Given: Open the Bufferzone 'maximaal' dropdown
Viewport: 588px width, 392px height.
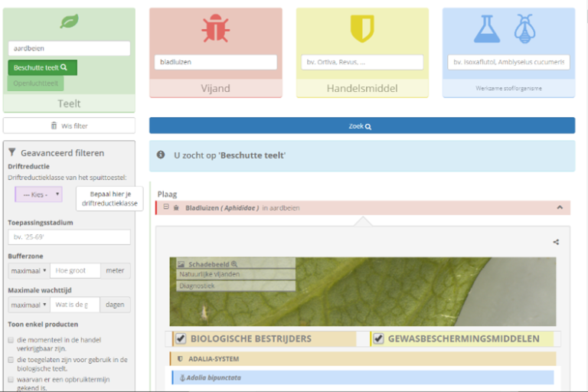Looking at the screenshot, I should pyautogui.click(x=29, y=270).
